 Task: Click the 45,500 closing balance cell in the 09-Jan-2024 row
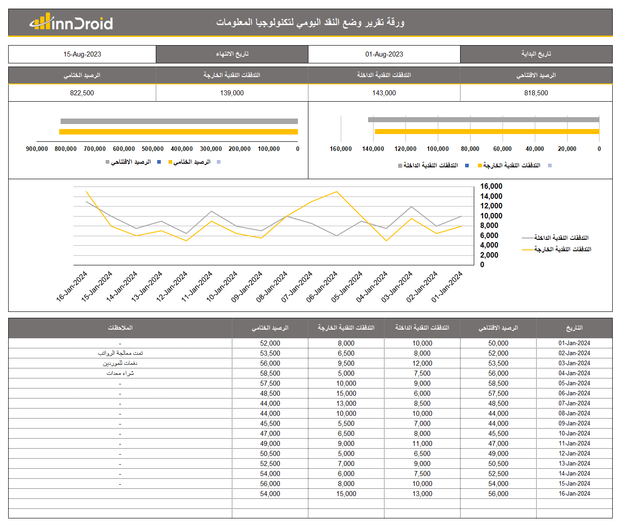[270, 424]
